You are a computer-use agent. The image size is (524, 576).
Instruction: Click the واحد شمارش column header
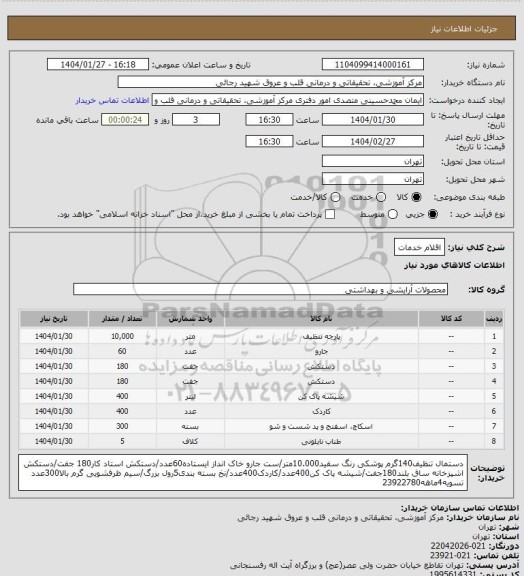(x=190, y=319)
